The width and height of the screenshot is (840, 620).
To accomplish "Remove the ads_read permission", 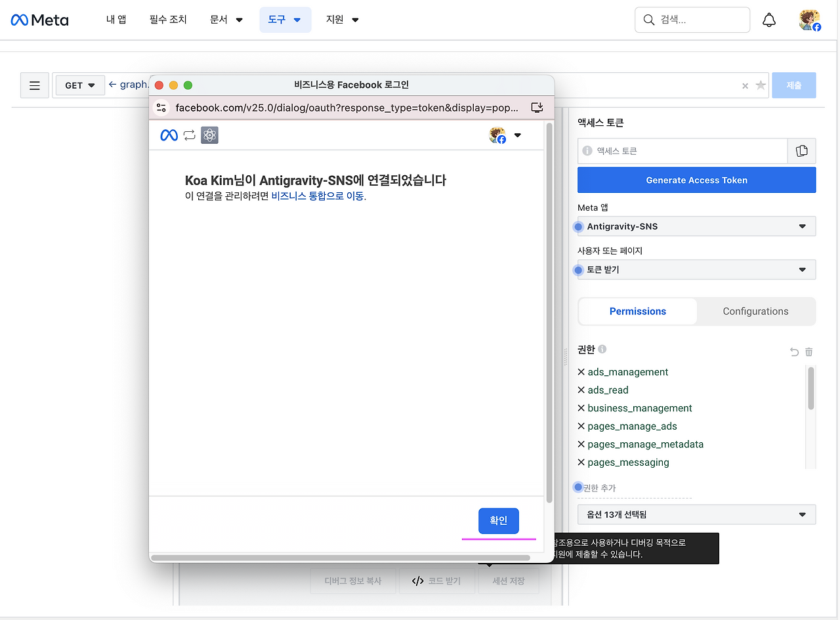I will [581, 390].
